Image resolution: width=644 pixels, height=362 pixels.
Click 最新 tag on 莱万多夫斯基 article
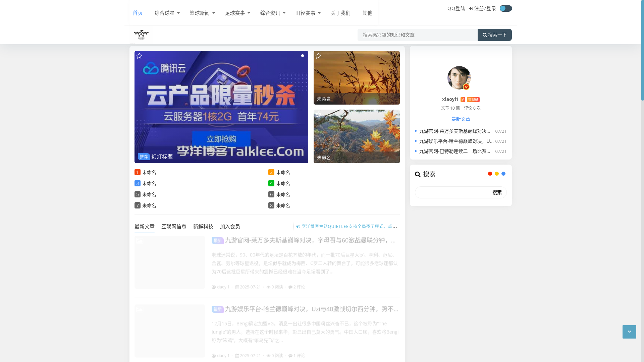pyautogui.click(x=218, y=241)
